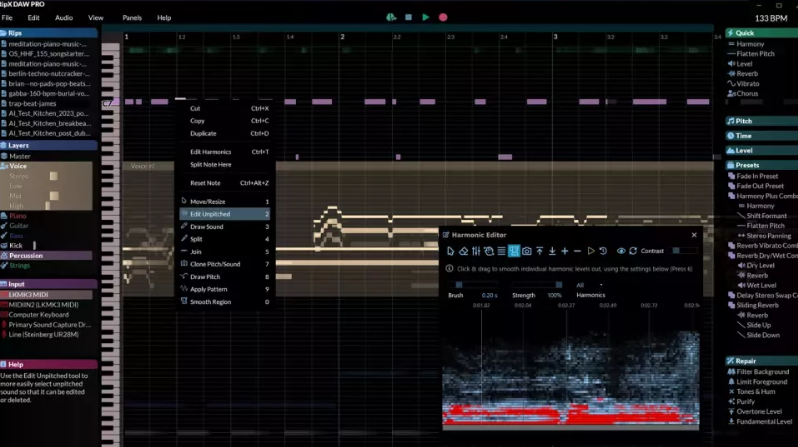Click the minus icon in Harmonic Editor
Image resolution: width=798 pixels, height=447 pixels.
pos(577,251)
